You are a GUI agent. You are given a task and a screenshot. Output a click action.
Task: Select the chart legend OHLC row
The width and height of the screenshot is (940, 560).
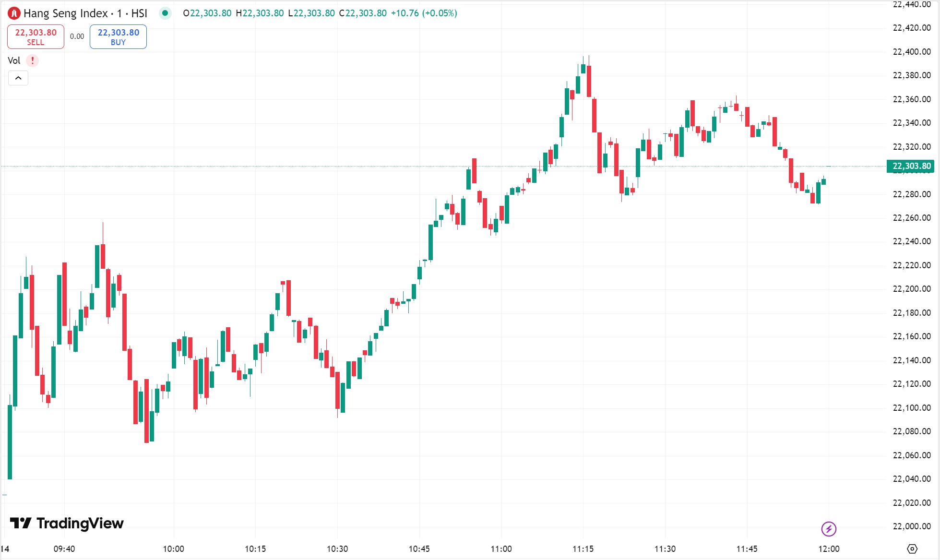[x=319, y=13]
